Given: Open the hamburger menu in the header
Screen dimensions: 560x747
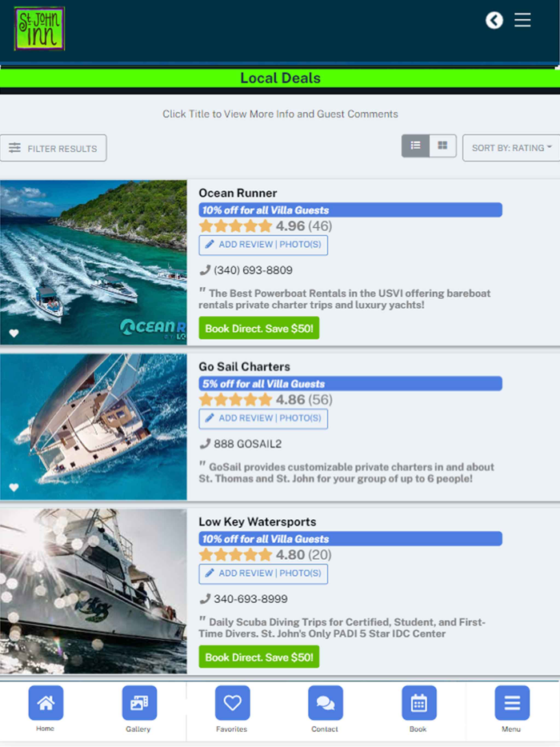Looking at the screenshot, I should click(x=522, y=20).
